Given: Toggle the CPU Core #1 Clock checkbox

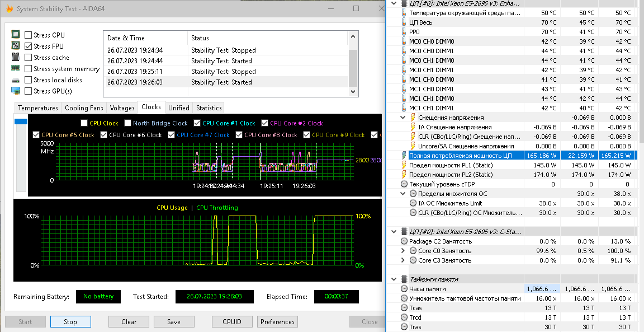Looking at the screenshot, I should (x=197, y=123).
